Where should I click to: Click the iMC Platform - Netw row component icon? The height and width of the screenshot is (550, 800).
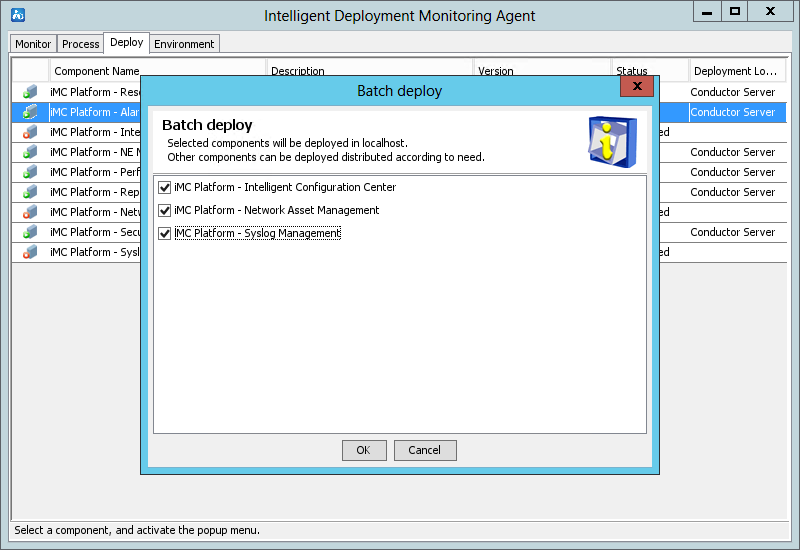click(30, 212)
